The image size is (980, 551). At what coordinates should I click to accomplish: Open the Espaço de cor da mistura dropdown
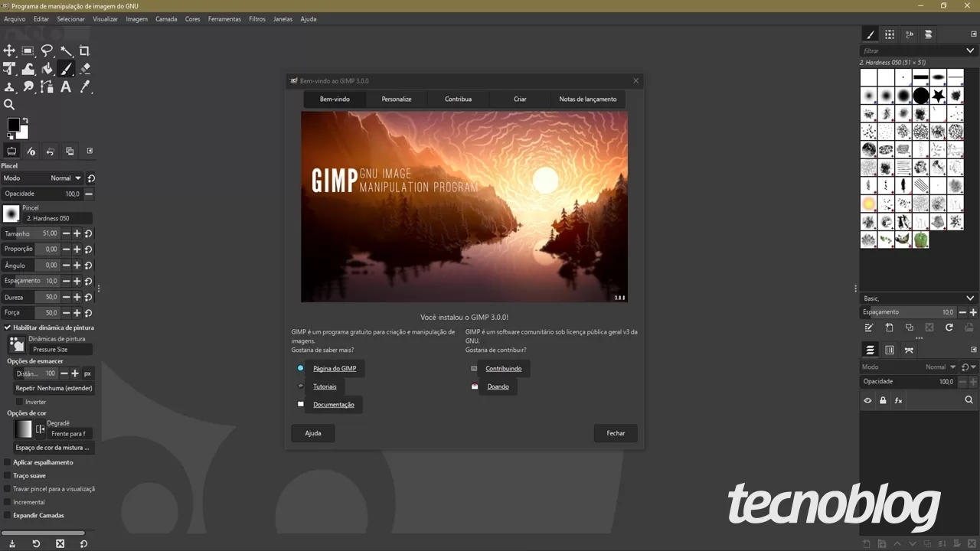click(x=54, y=448)
